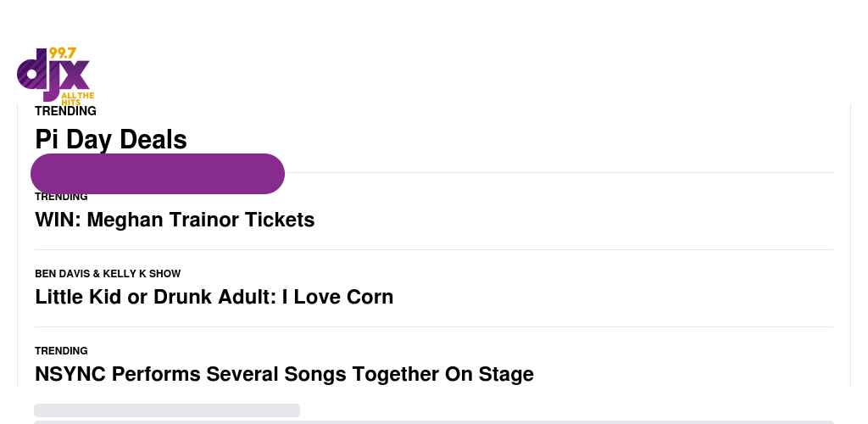The image size is (868, 424).
Task: Click partially hidden TRENDING label above Meghan Trainor
Action: [61, 197]
